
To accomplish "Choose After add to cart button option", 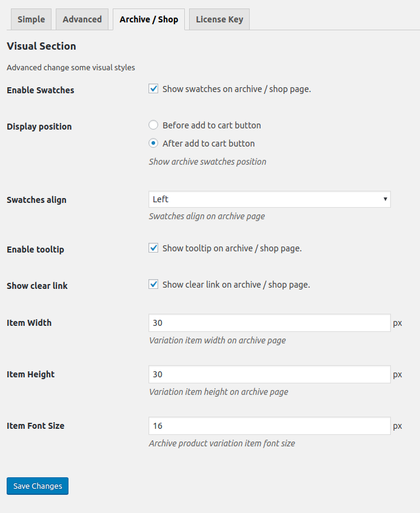I will (153, 144).
